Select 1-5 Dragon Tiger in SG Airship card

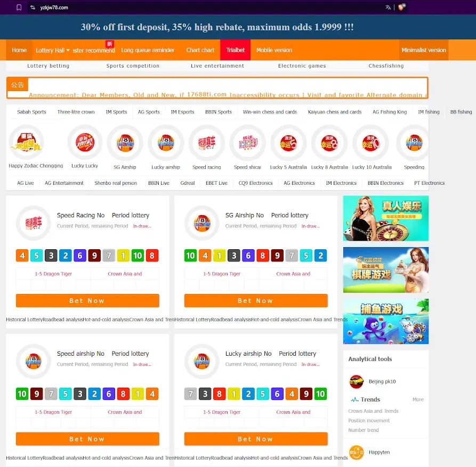click(221, 274)
